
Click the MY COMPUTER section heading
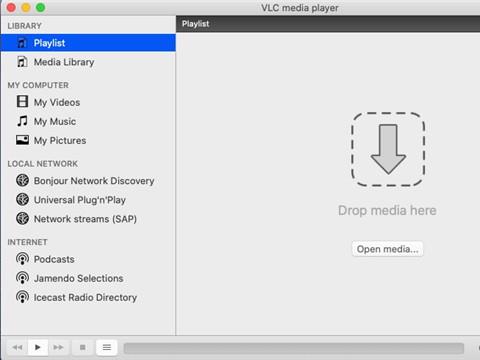pos(38,85)
